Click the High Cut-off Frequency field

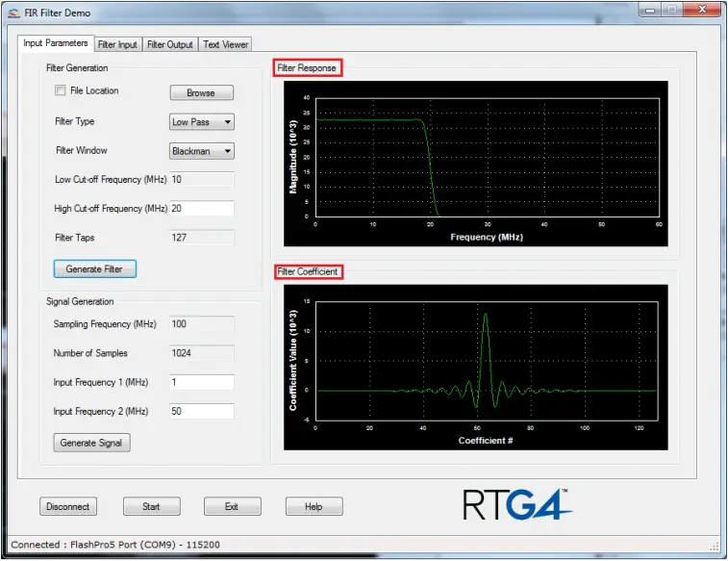point(202,209)
